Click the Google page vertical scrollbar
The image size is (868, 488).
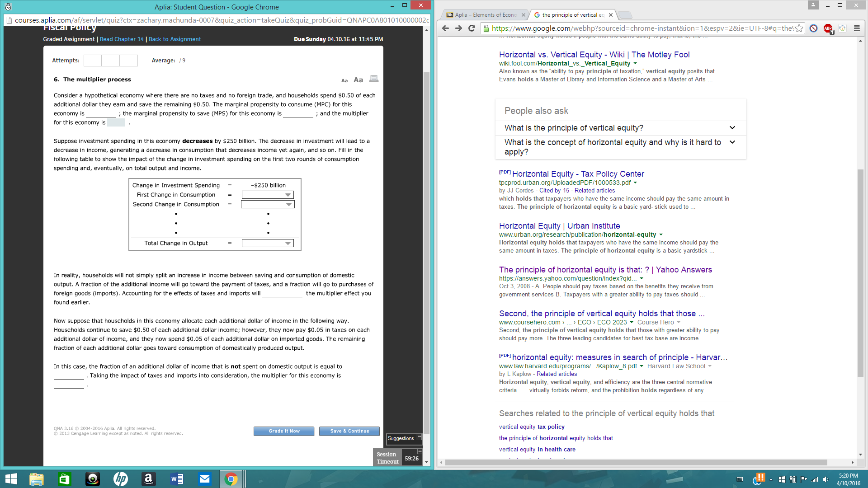860,273
